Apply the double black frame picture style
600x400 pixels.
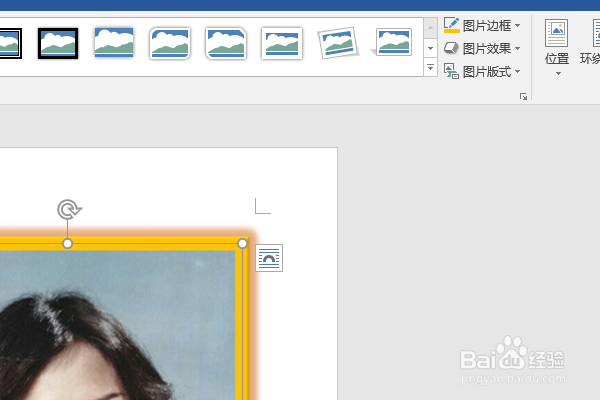click(11, 43)
